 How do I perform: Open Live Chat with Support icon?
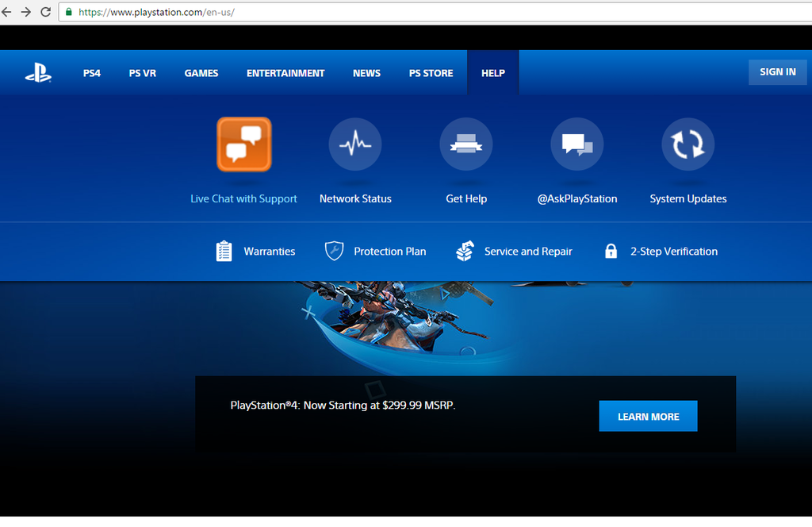244,144
